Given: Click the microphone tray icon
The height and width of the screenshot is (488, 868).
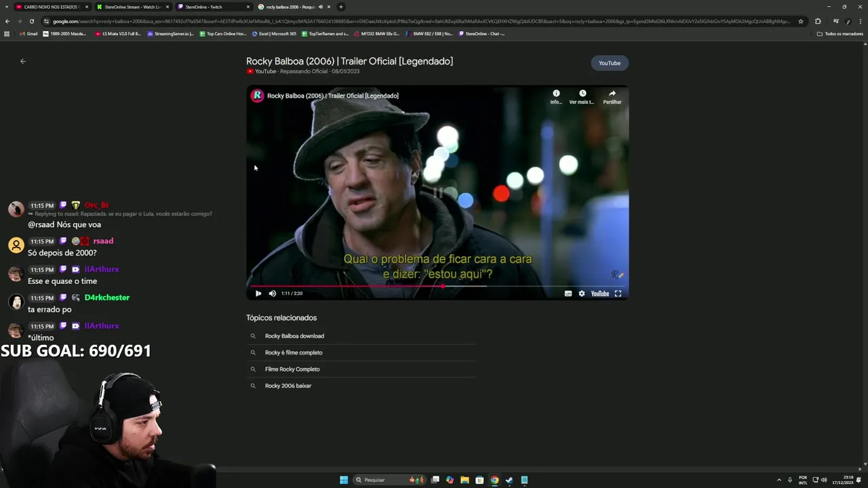Looking at the screenshot, I should tap(790, 480).
